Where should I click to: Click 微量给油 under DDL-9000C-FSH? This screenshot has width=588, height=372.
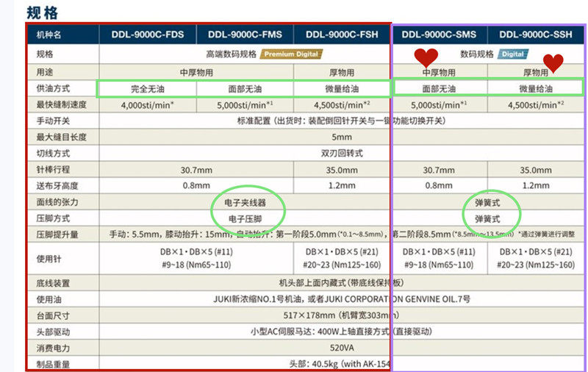coord(342,89)
